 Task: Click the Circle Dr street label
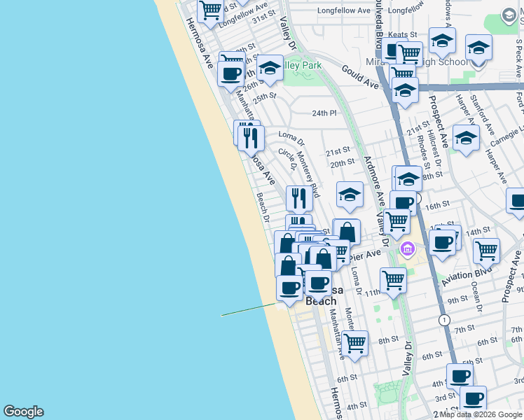288,160
